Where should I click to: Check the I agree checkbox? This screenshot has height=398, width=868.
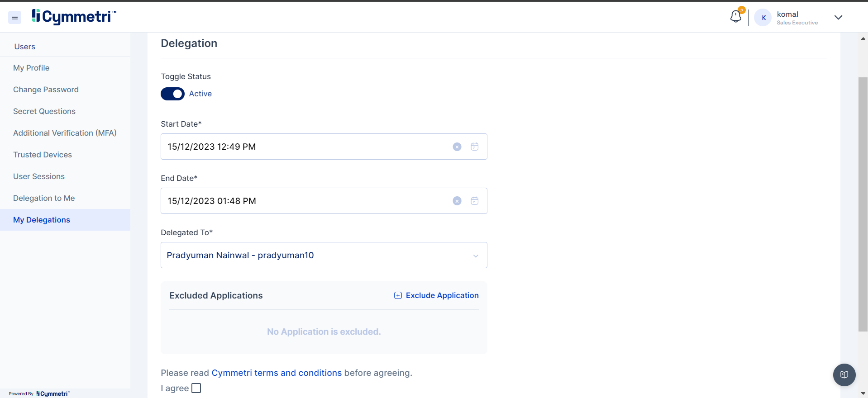tap(196, 388)
